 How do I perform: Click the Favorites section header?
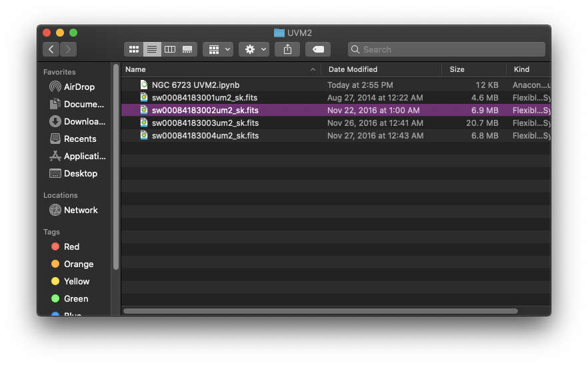[59, 72]
